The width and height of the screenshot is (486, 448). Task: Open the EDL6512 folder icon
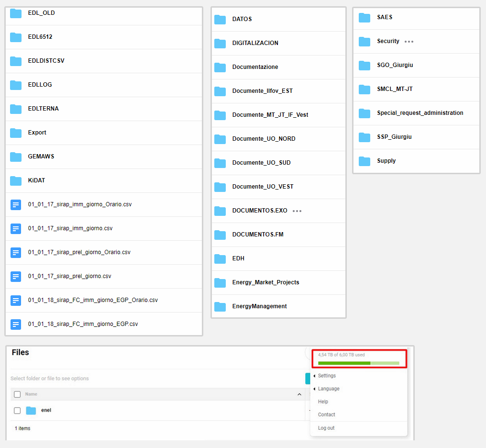click(x=16, y=37)
